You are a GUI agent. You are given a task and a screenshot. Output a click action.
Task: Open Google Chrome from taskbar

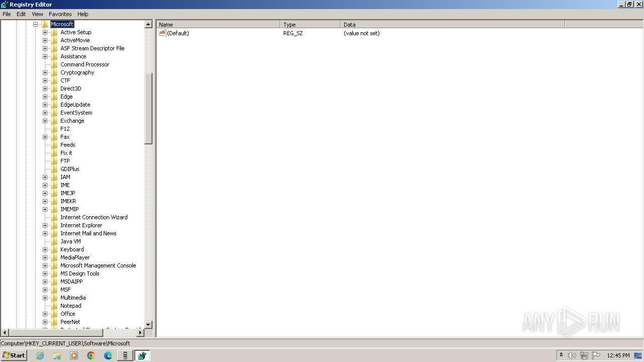[91, 355]
